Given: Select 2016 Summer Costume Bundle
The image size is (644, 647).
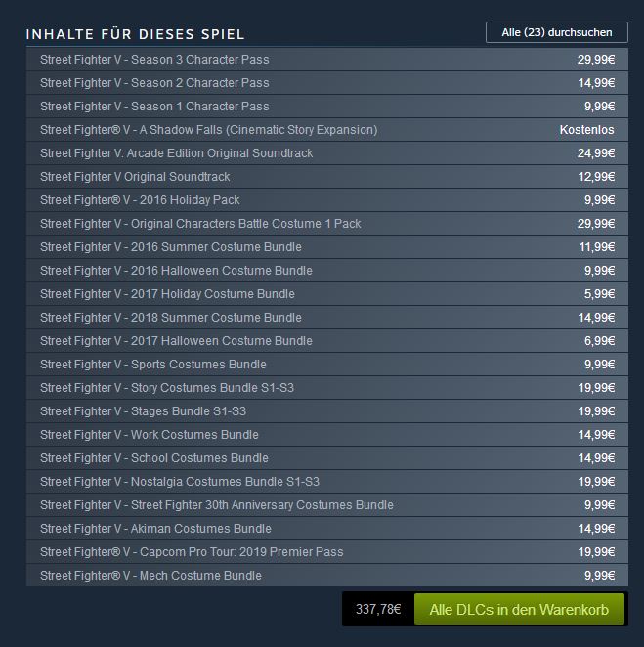Looking at the screenshot, I should (x=327, y=247).
